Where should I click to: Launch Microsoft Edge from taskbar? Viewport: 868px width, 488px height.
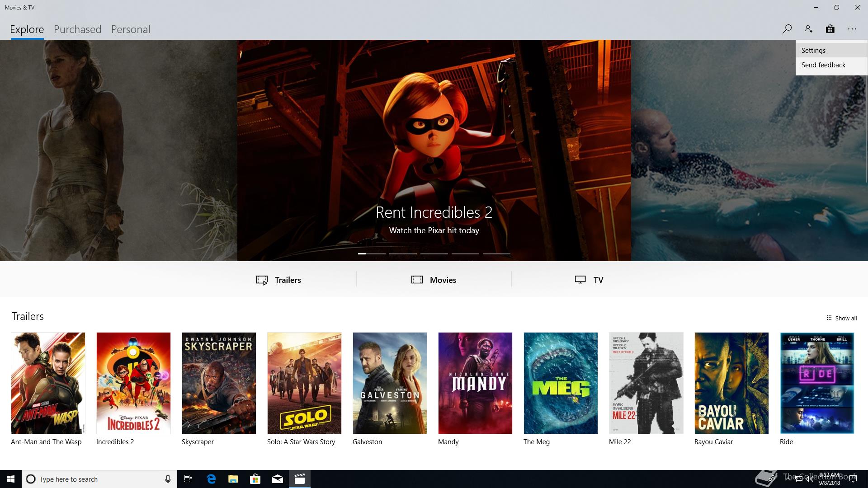pyautogui.click(x=211, y=479)
